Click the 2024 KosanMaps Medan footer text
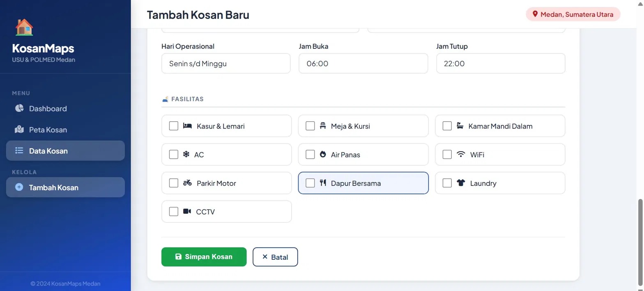 65,284
